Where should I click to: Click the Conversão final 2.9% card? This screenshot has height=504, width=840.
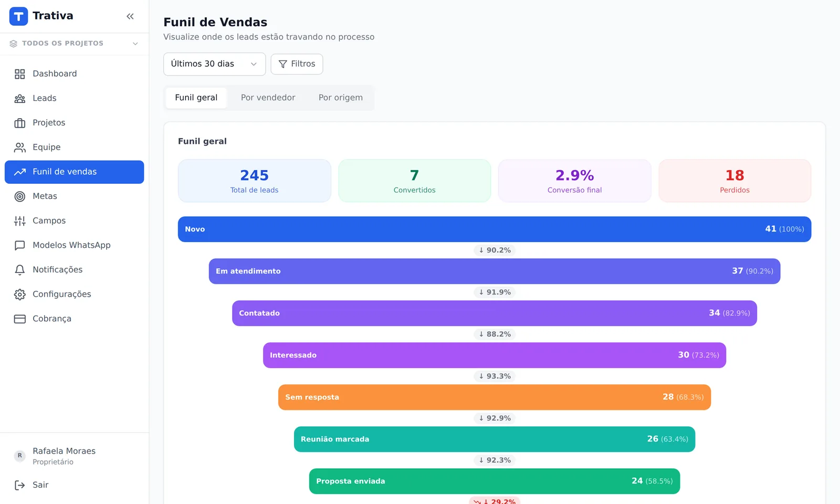(575, 181)
